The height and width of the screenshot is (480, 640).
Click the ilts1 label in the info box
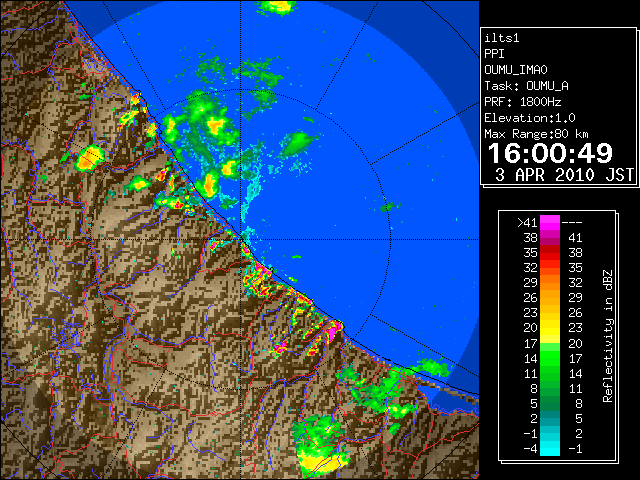pyautogui.click(x=502, y=38)
